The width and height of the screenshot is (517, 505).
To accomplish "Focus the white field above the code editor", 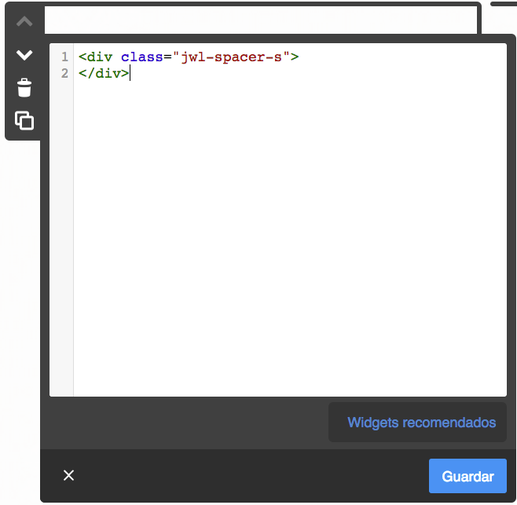I will tap(261, 20).
